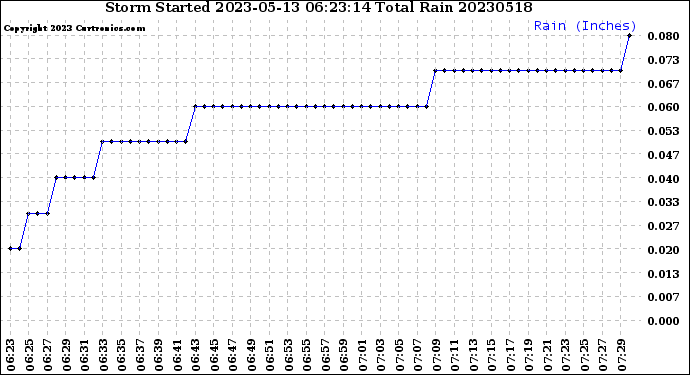
Task: Click the 06:59 x-axis time label
Action: [x=343, y=355]
